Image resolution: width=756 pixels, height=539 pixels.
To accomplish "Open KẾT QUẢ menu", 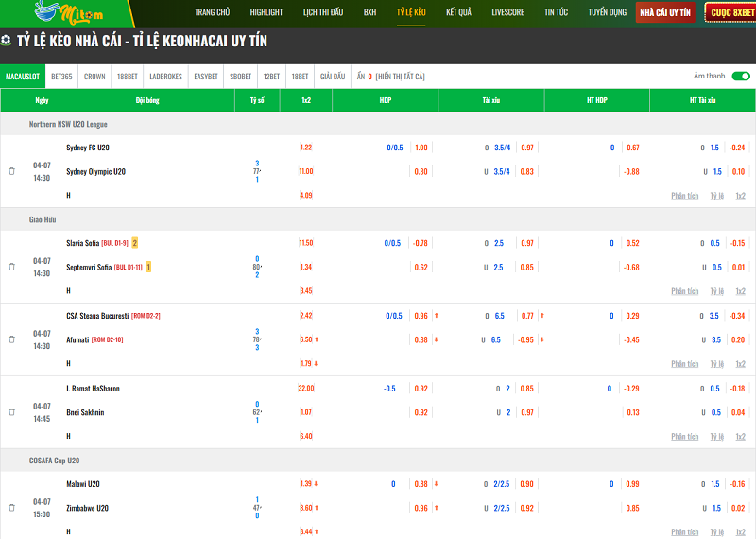I will [458, 12].
